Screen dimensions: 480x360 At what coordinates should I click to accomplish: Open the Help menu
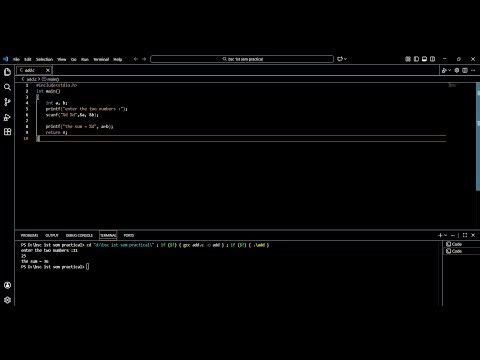click(x=118, y=59)
